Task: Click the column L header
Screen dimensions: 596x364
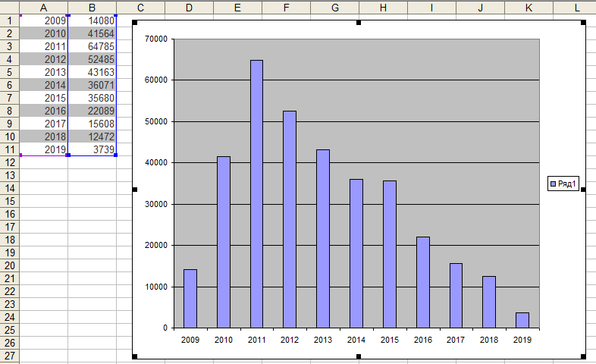Action: (577, 7)
